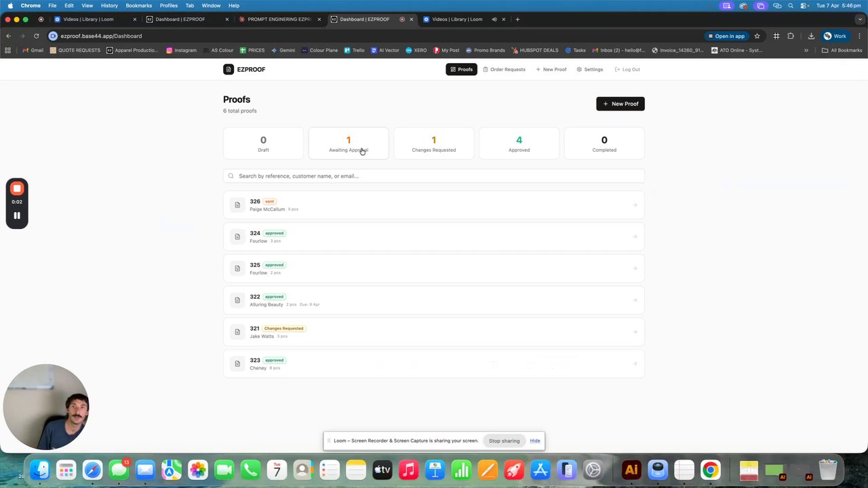Click Stop sharing in Loom bar
Image resolution: width=868 pixels, height=488 pixels.
[505, 441]
